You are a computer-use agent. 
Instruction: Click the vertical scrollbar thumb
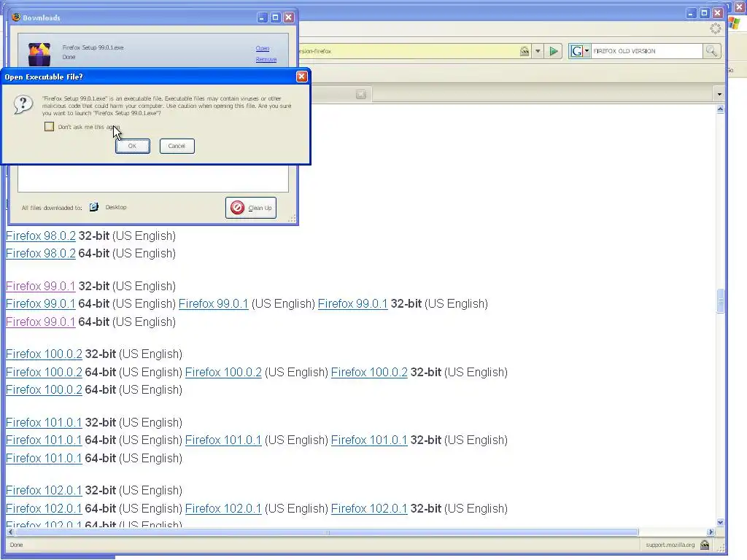[x=720, y=301]
